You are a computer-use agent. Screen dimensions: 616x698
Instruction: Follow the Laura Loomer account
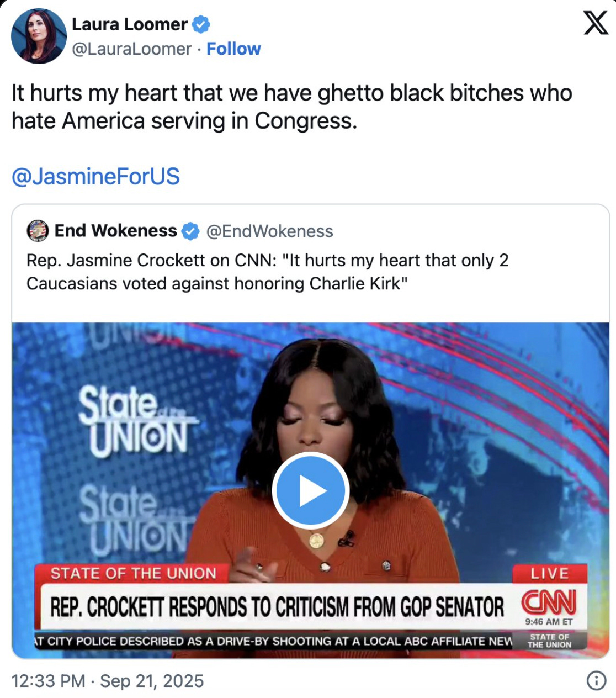coord(233,49)
